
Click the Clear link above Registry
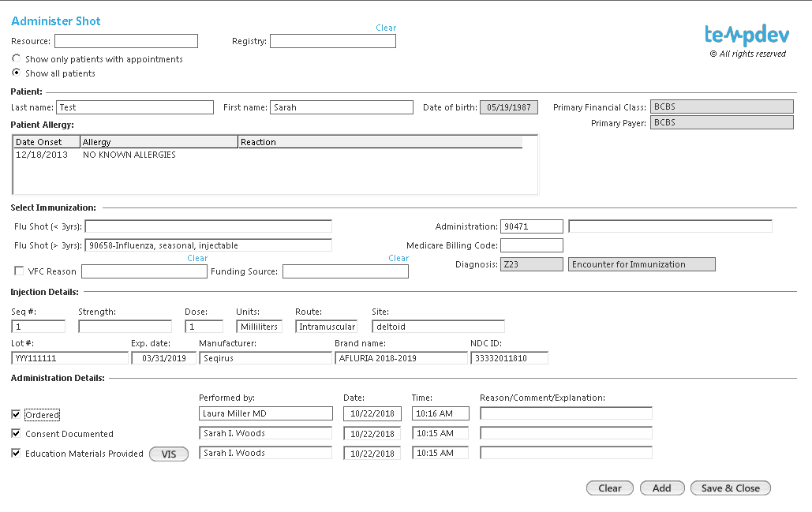pyautogui.click(x=386, y=28)
